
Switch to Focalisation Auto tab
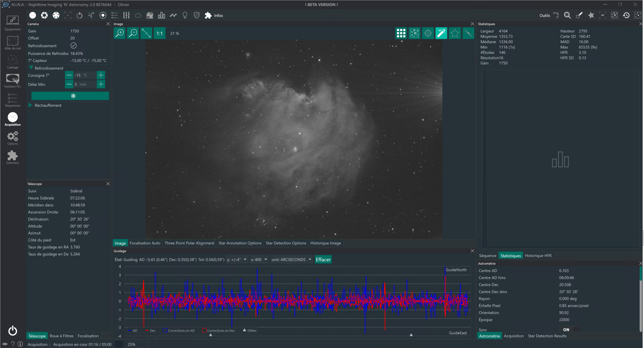(x=145, y=243)
